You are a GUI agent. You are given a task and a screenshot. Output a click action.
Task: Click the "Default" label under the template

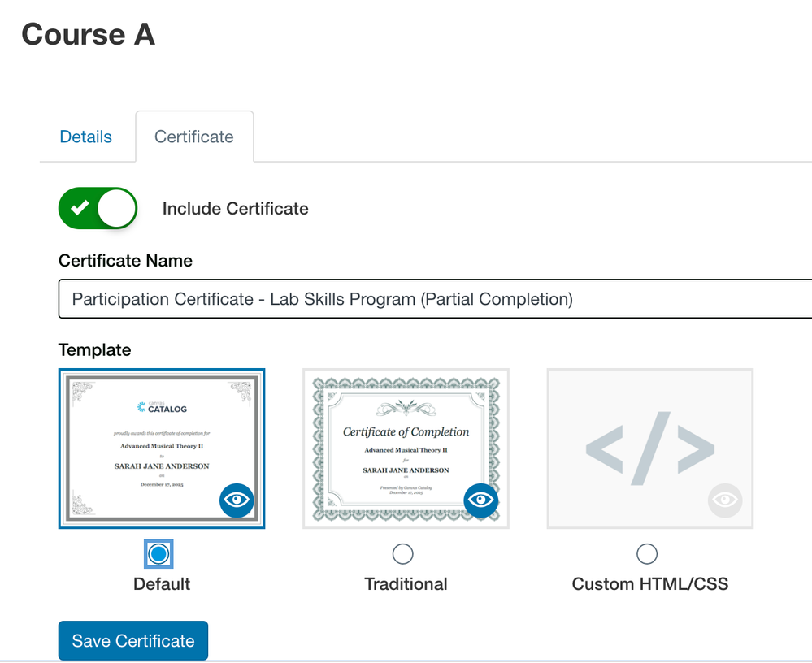(162, 584)
